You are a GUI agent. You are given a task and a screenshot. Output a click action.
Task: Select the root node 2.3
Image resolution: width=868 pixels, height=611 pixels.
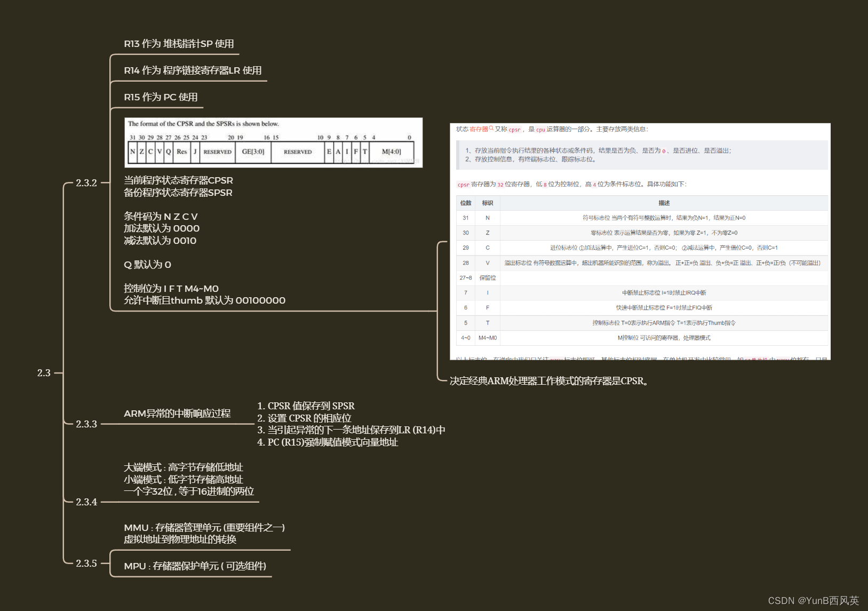[x=44, y=373]
